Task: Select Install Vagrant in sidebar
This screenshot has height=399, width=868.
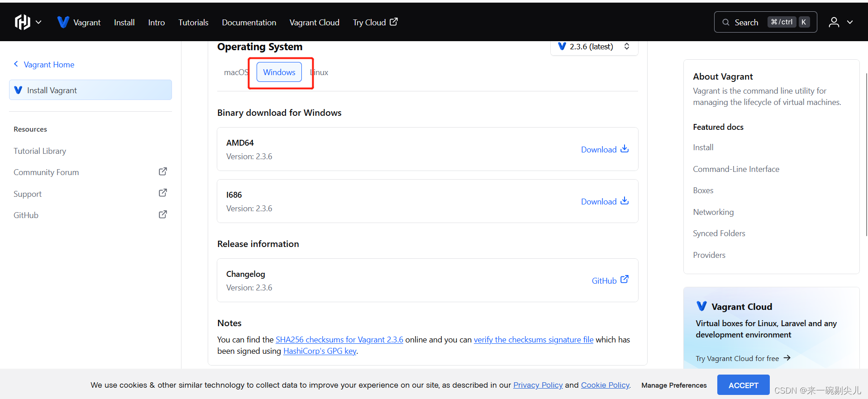Action: click(91, 90)
